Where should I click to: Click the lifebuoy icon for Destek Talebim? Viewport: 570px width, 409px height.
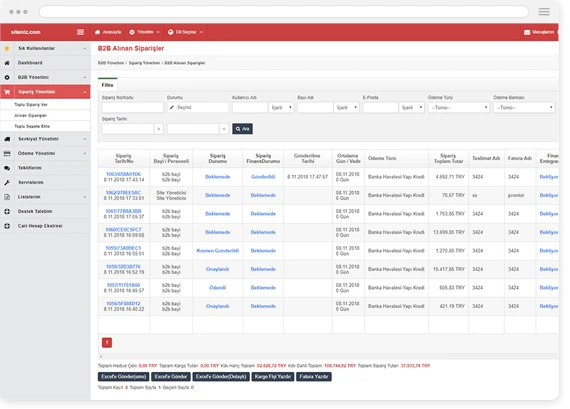[7, 211]
